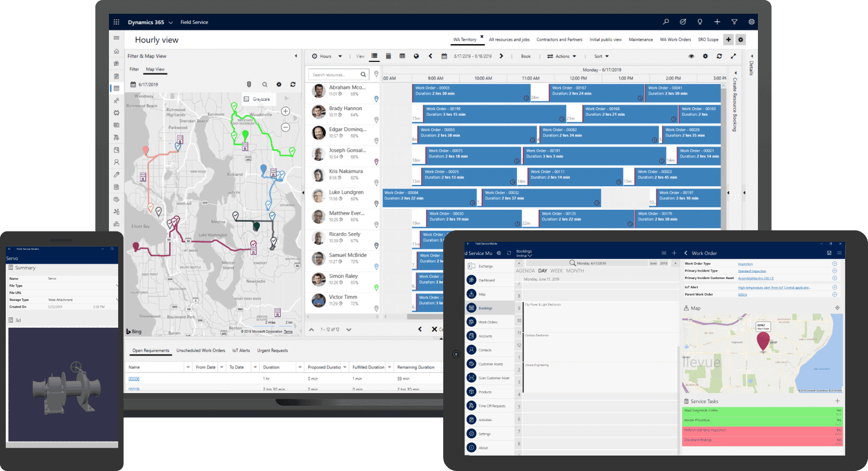
Task: Toggle Brady Hannon's map pin
Action: (376, 120)
